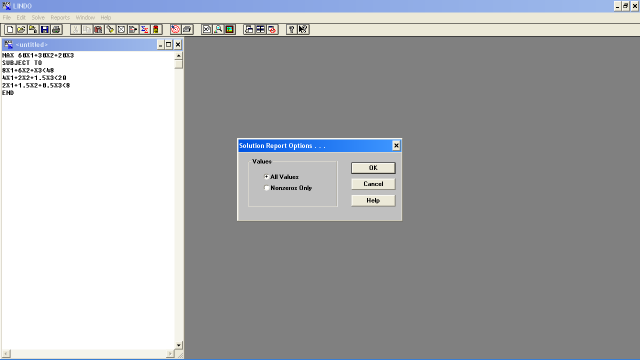
Task: Click the Help question mark icon
Action: tap(291, 29)
